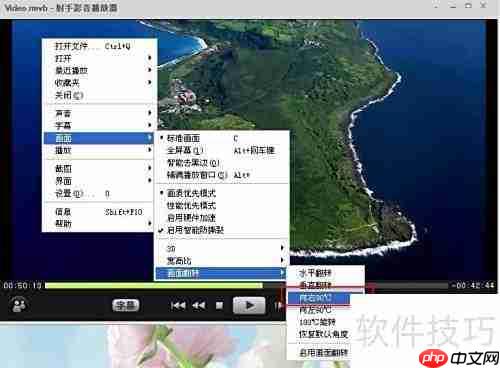Select 性能优先模式 performance priority mode

click(222, 205)
